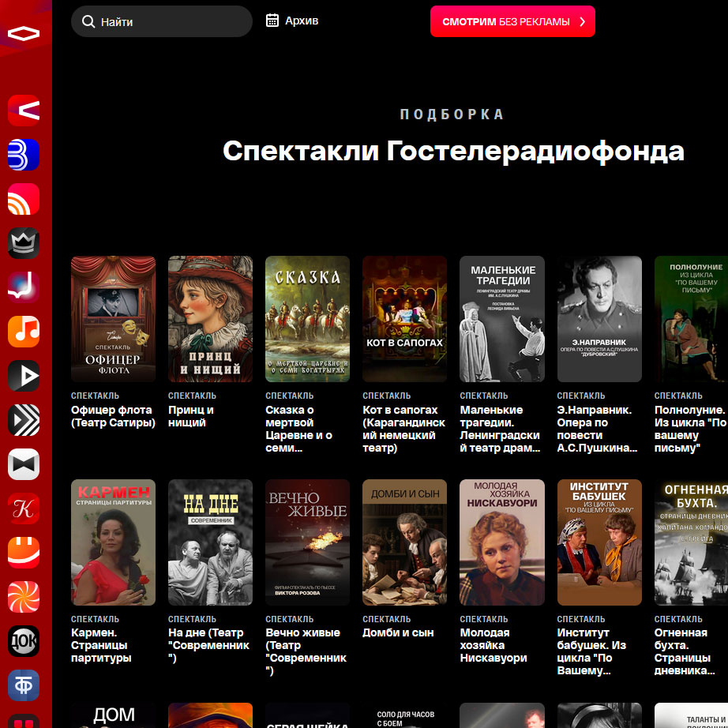Open the black crown channel icon

[x=24, y=243]
